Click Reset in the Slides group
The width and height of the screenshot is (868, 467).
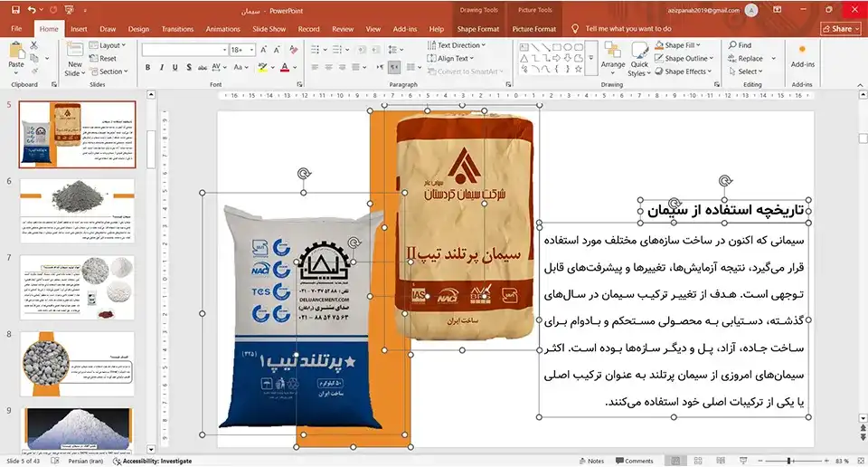[x=103, y=58]
